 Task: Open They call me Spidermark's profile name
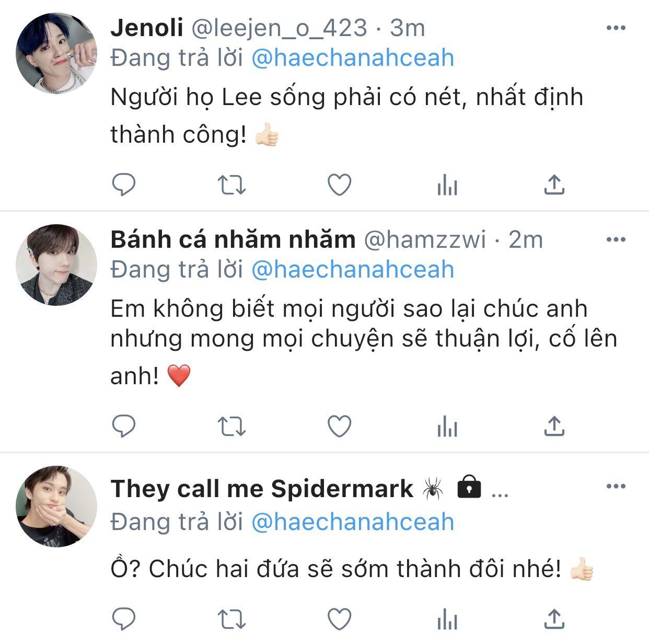pos(261,489)
